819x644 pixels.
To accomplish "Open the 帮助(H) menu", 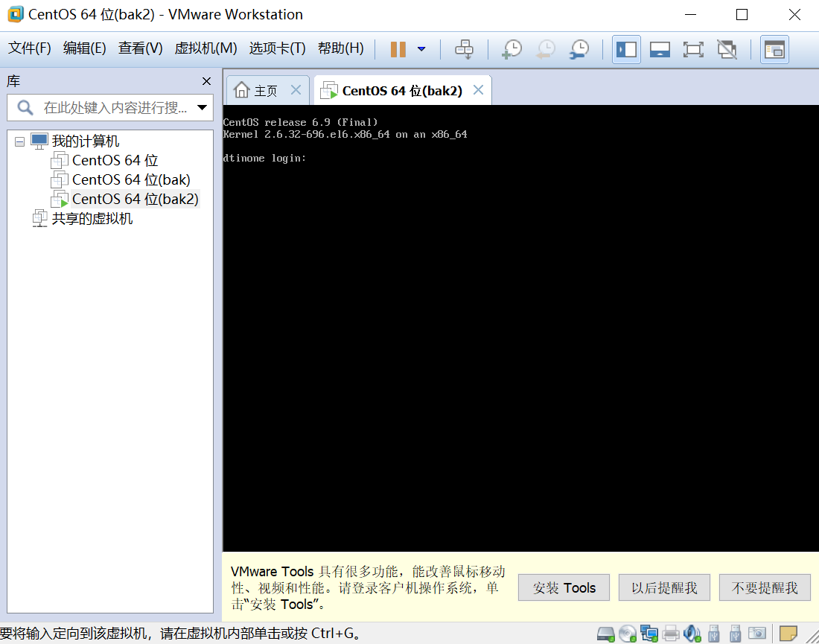I will pos(340,48).
